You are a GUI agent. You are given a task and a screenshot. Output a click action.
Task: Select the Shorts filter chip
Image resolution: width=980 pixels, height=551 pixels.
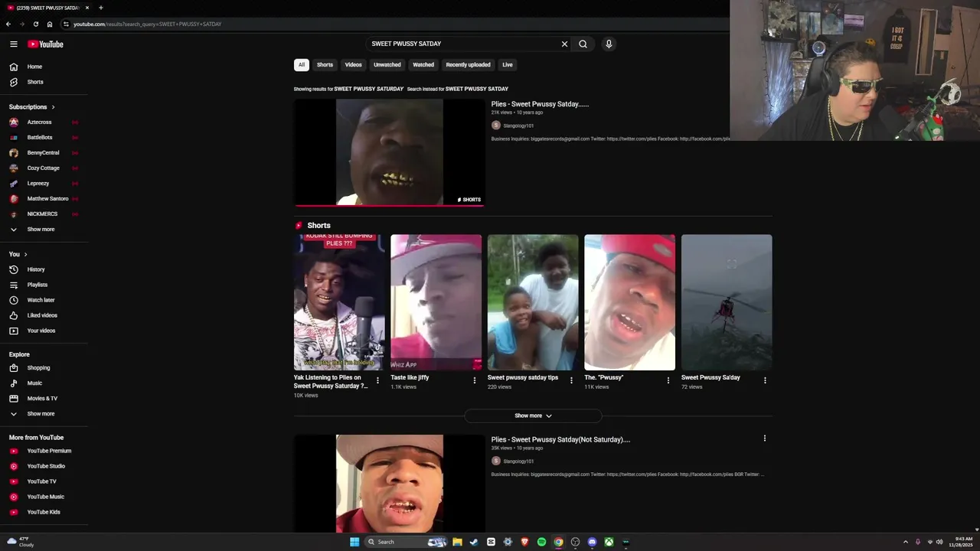325,65
